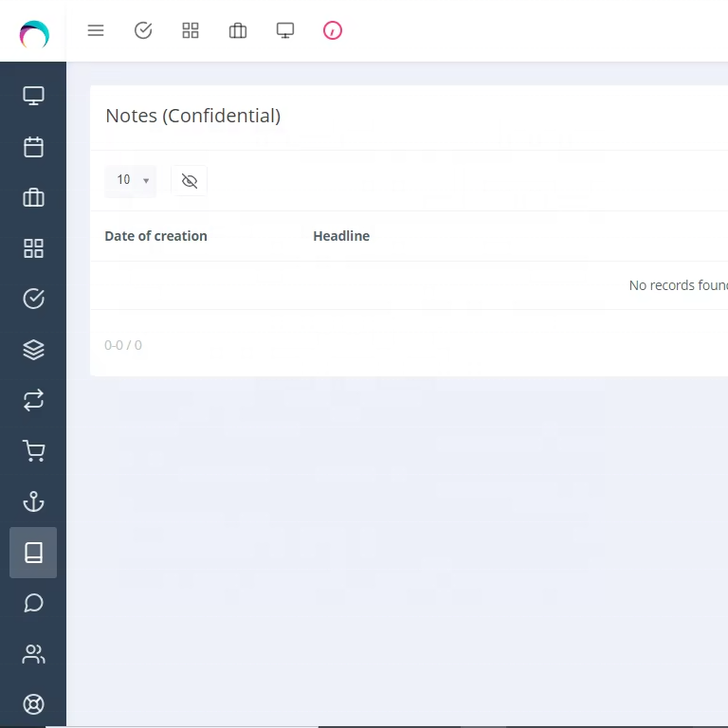The width and height of the screenshot is (728, 728).
Task: Open the calendar in sidebar
Action: [x=33, y=147]
